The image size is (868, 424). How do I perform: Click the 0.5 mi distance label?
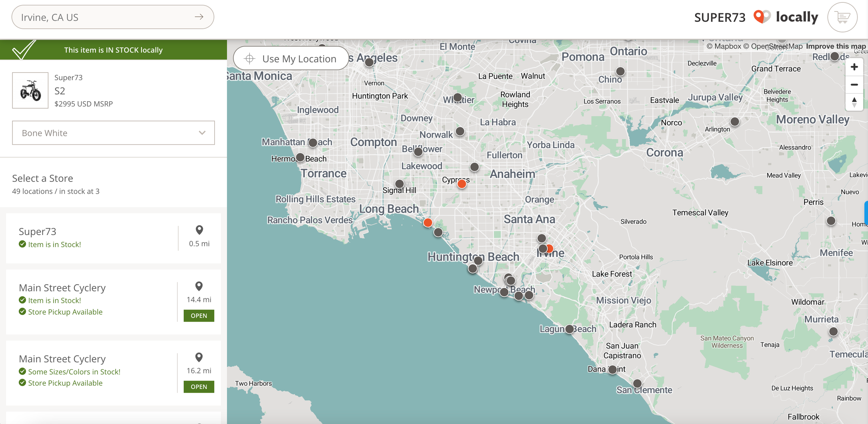point(199,244)
